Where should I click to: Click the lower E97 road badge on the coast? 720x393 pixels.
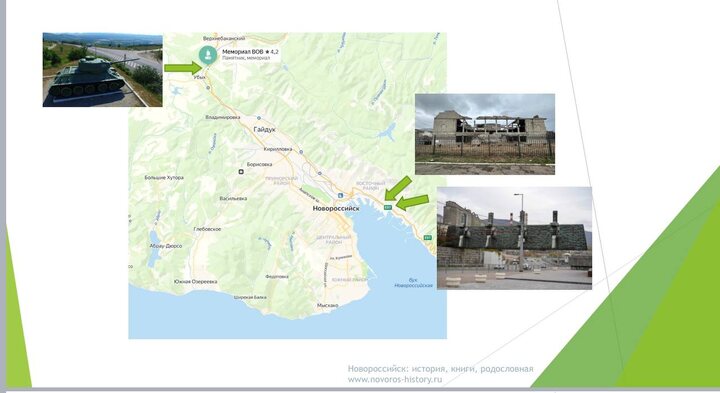pos(428,237)
